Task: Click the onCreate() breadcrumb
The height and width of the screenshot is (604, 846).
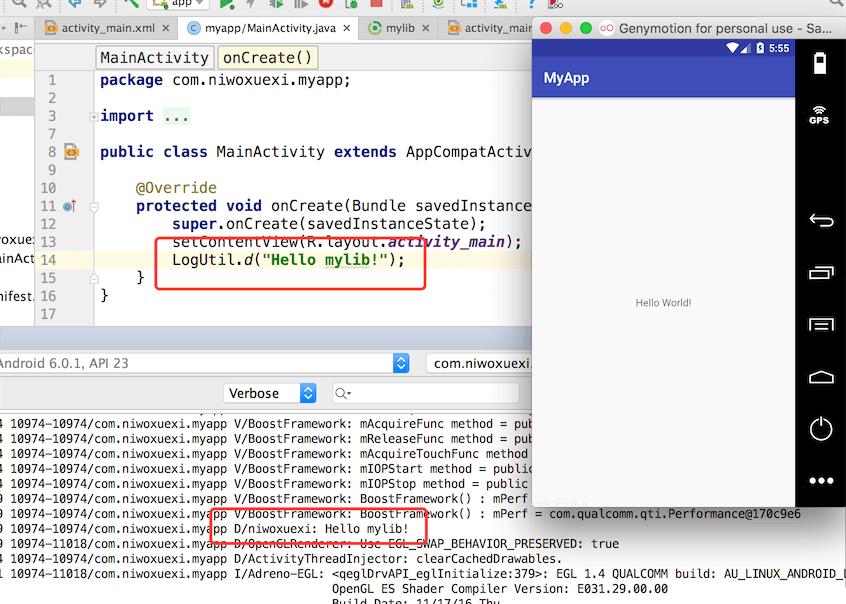Action: (x=267, y=58)
